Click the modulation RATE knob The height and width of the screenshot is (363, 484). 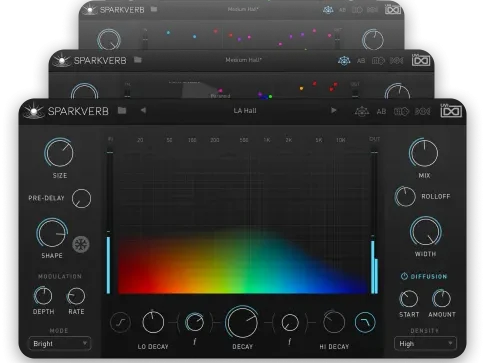pyautogui.click(x=76, y=296)
